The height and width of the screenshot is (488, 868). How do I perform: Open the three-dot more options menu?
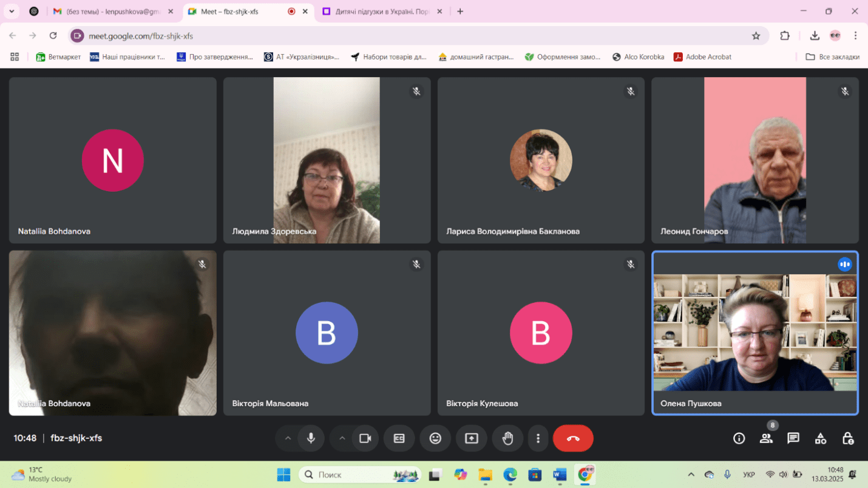(538, 438)
